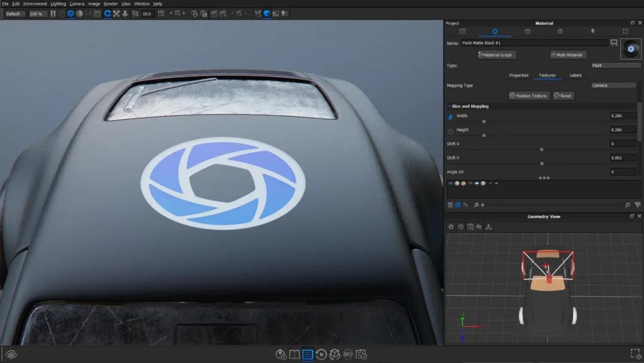
Task: Open KeyShotXR icon in bottom toolbar
Action: pos(335,355)
